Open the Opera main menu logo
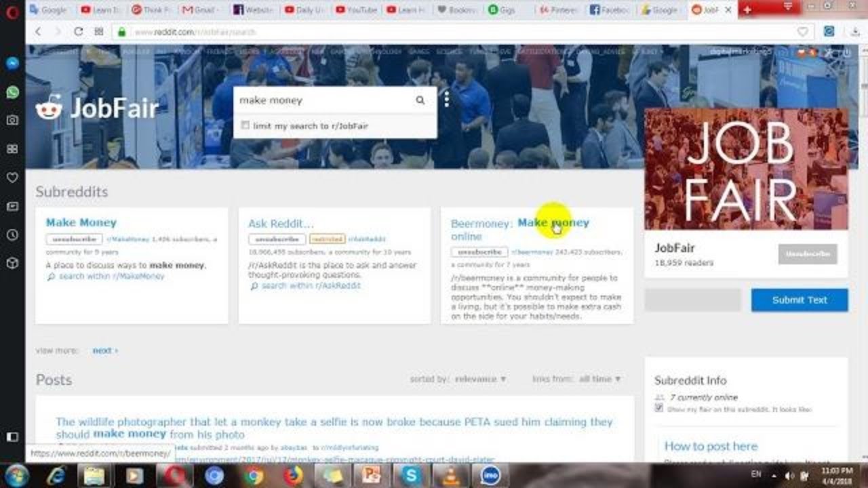Viewport: 868px width, 488px height. click(12, 12)
